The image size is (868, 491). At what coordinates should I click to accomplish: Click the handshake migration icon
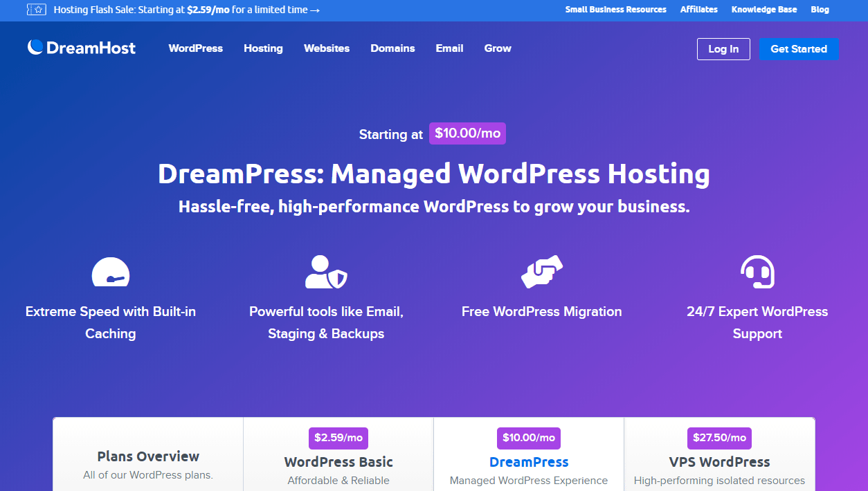pos(542,272)
